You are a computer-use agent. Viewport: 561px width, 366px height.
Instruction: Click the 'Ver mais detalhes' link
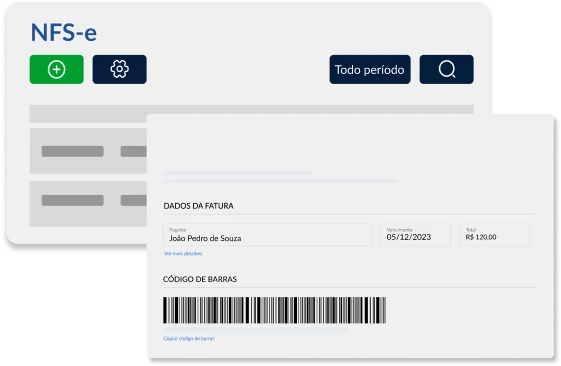click(183, 254)
